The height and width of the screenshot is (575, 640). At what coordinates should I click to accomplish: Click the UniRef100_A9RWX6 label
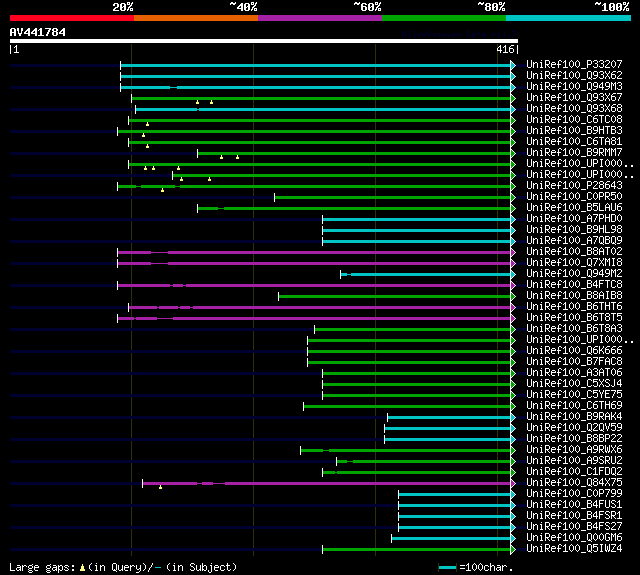(574, 450)
